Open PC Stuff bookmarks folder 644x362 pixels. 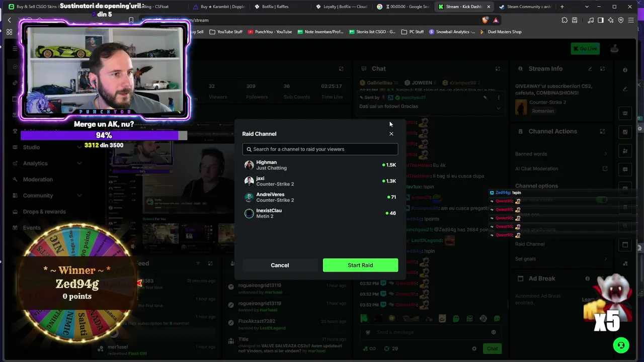[x=413, y=32]
